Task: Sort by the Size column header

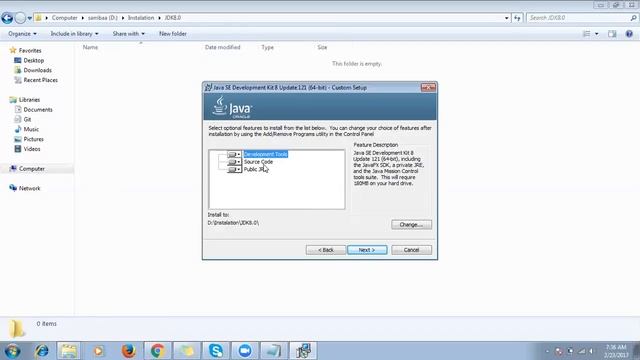Action: (322, 47)
